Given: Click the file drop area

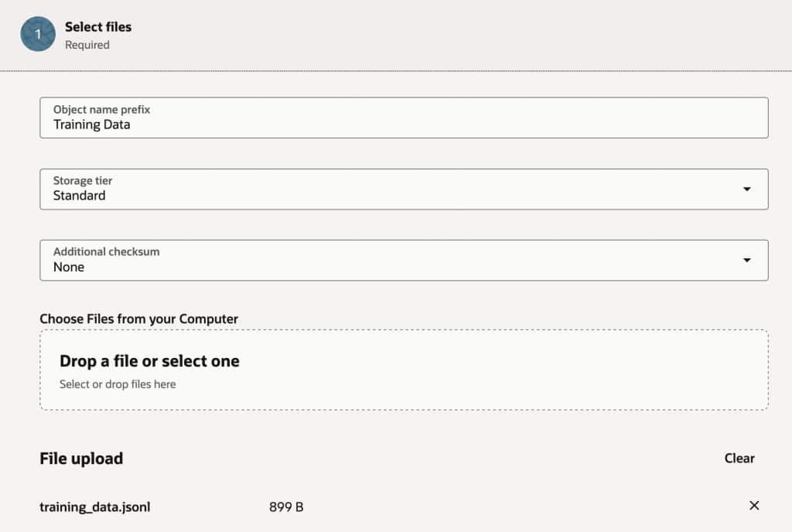Looking at the screenshot, I should pos(402,369).
